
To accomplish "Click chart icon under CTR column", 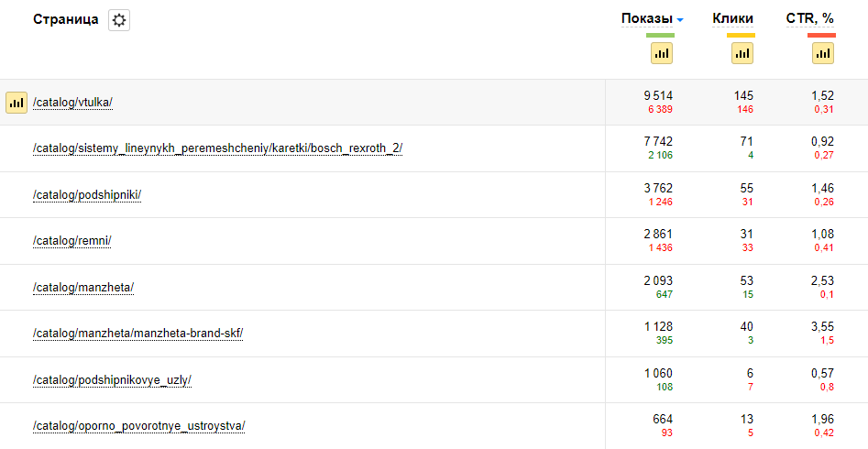I will (823, 53).
